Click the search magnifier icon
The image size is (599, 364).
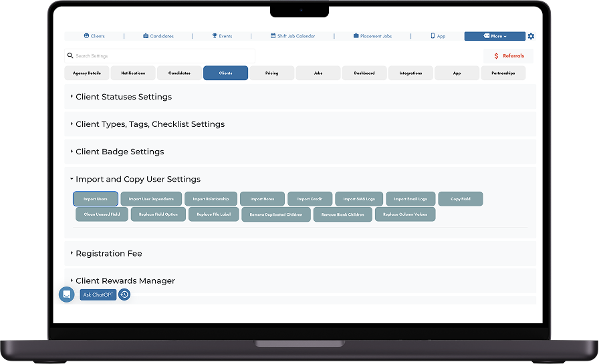point(70,55)
